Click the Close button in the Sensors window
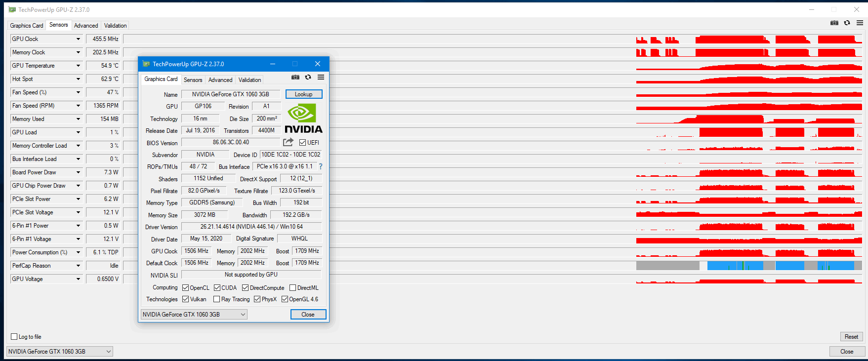 (x=847, y=352)
